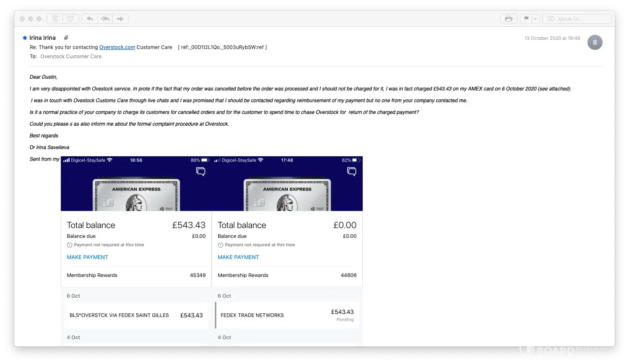Viewport: 629px width, 364px height.
Task: Toggle the blue unread dot beside Irina Irina
Action: point(25,38)
